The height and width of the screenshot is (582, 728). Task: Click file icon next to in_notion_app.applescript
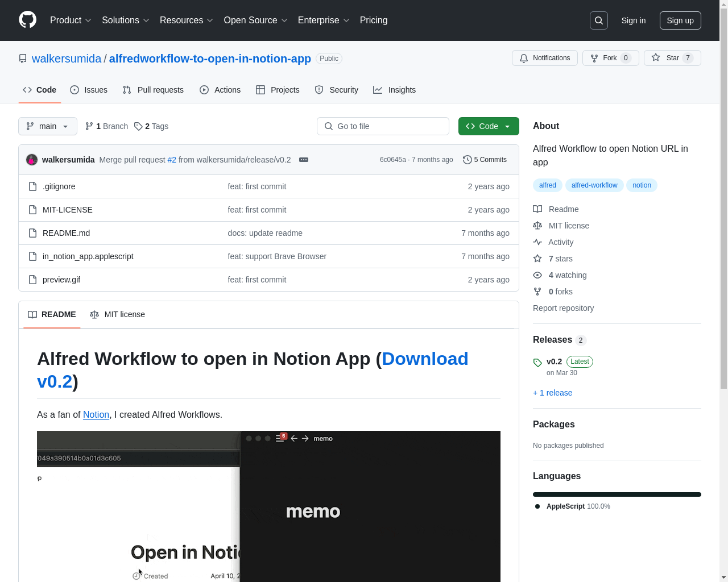[x=33, y=256]
